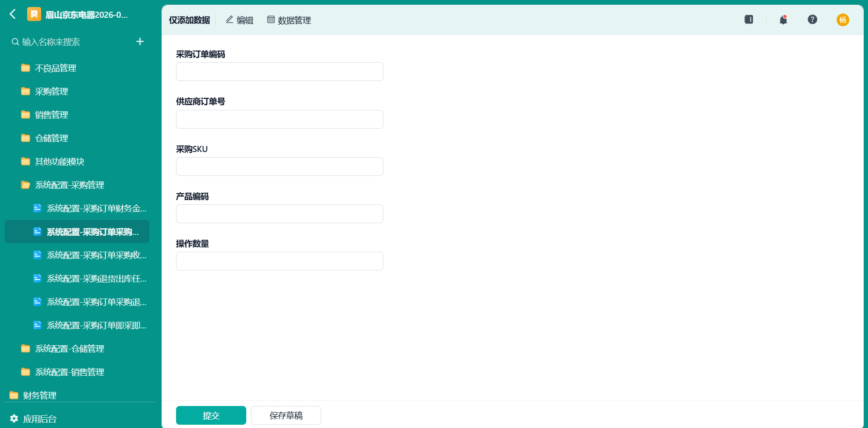This screenshot has height=428, width=868.
Task: Go back using the left arrow icon
Action: tap(13, 15)
